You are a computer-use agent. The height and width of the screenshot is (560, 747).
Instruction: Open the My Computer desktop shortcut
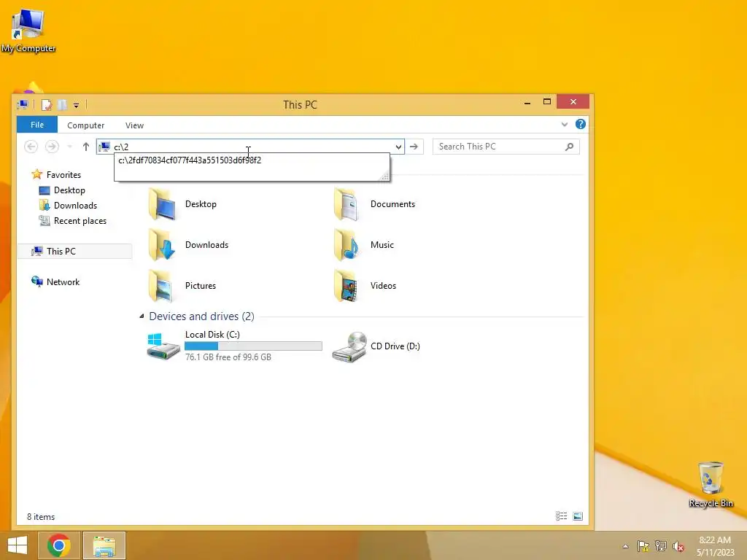point(28,29)
